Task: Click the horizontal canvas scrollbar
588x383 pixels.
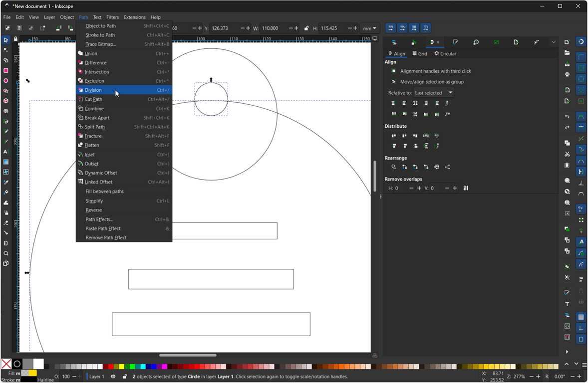Action: 188,355
